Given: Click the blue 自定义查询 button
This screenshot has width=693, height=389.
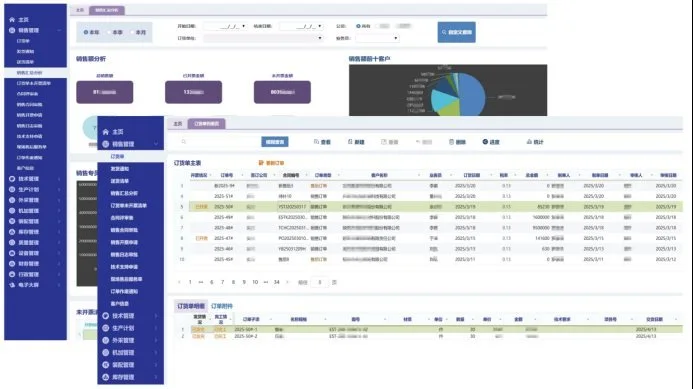Looking at the screenshot, I should pyautogui.click(x=457, y=32).
